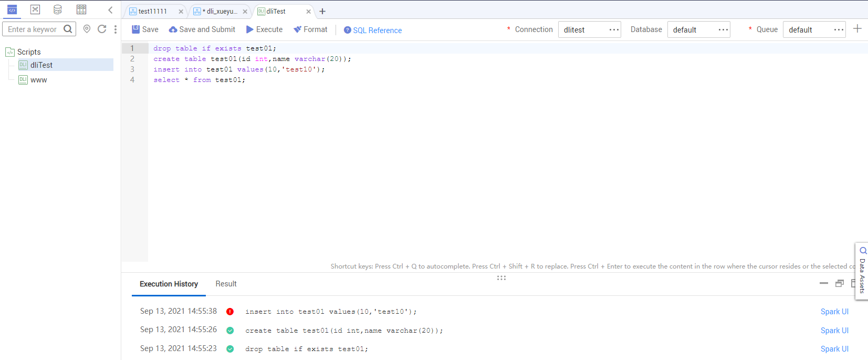This screenshot has width=868, height=360.
Task: Close the test11111 tab
Action: point(181,12)
